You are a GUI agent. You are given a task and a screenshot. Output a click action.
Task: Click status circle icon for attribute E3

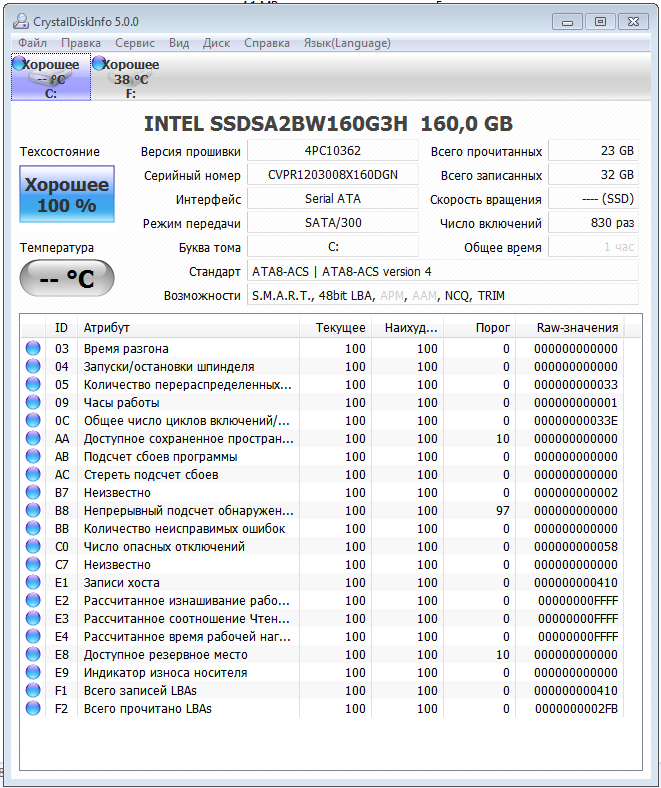[33, 619]
